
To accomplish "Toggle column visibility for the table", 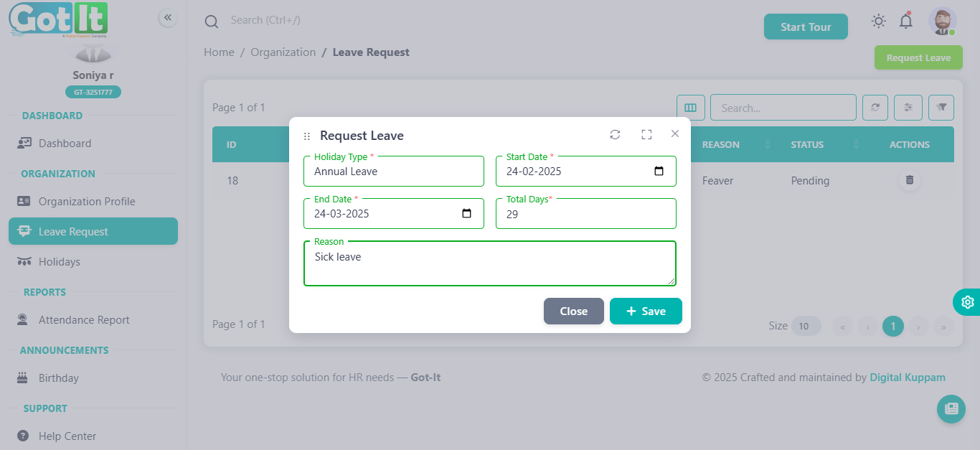I will (x=690, y=108).
